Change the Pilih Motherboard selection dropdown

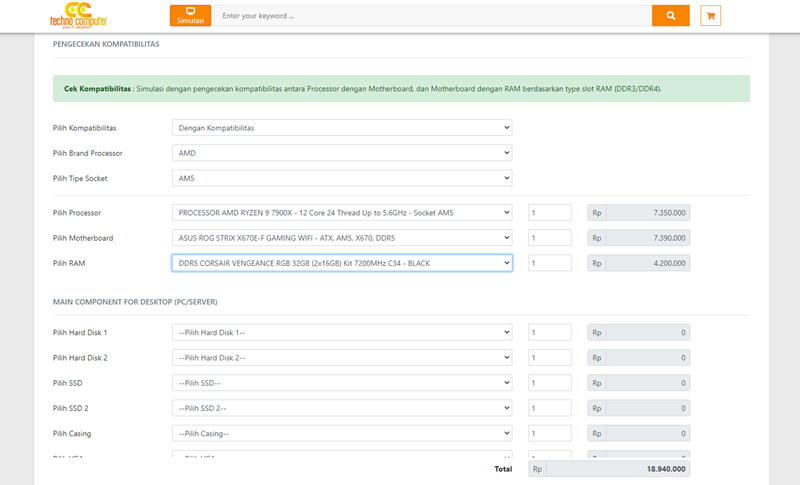tap(342, 238)
